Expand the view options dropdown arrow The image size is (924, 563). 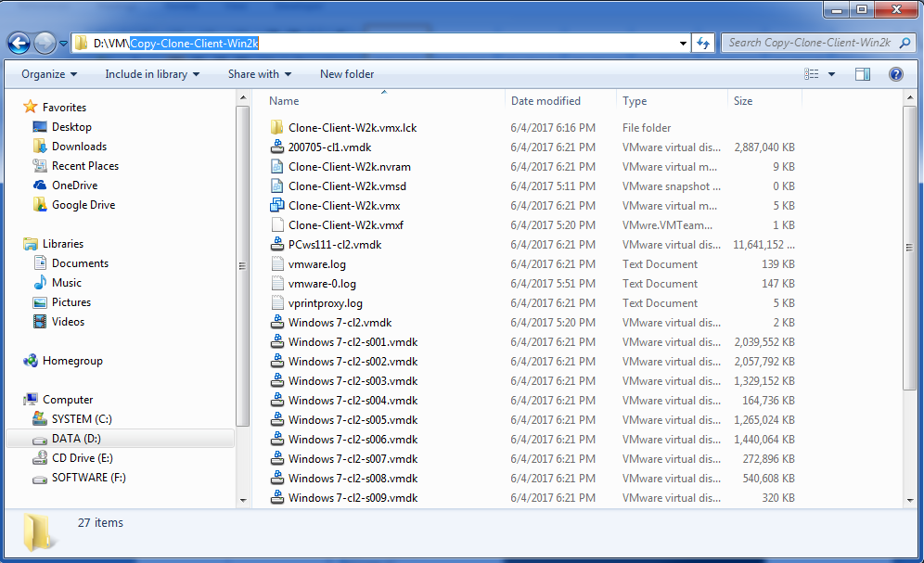coord(831,74)
